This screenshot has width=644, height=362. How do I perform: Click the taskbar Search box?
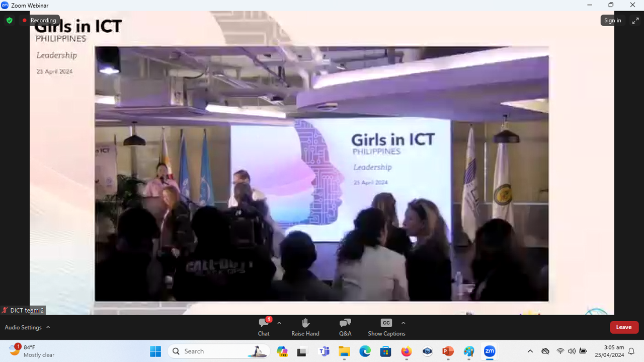(219, 351)
